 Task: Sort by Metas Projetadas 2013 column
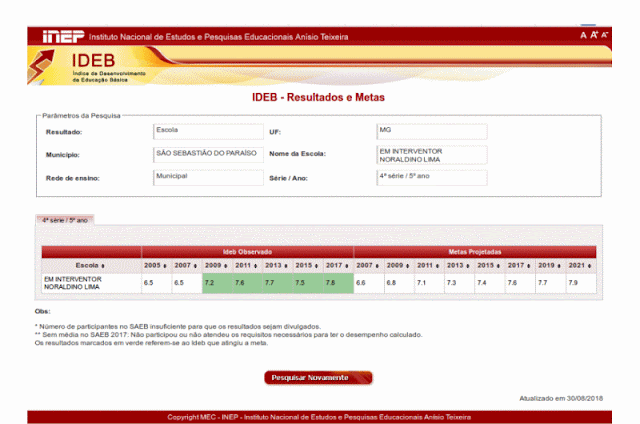459,265
